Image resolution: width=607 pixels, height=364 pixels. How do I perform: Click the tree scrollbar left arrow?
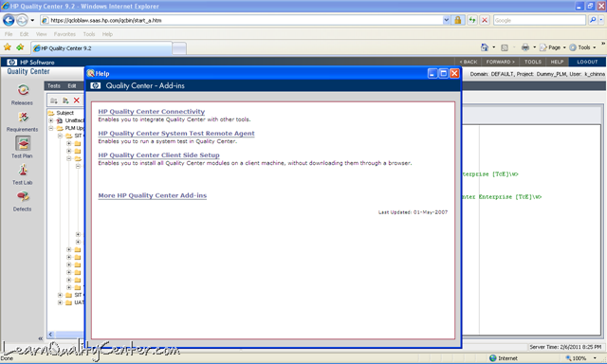click(x=50, y=335)
